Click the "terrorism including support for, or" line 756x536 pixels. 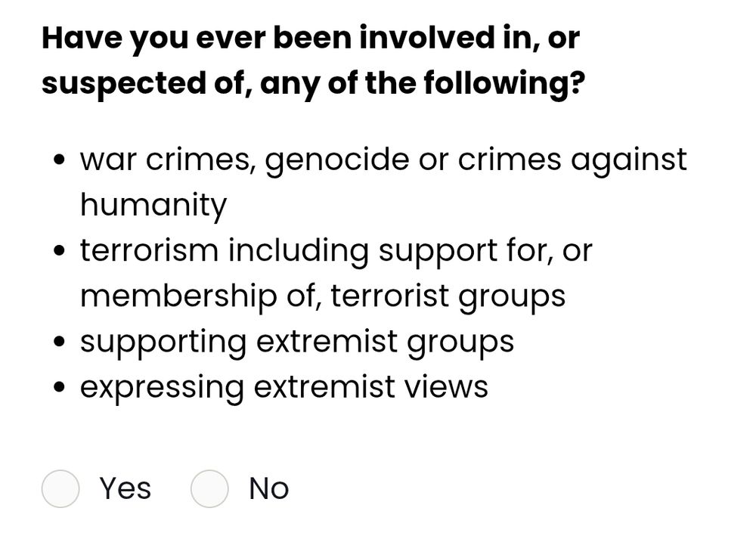pos(336,251)
